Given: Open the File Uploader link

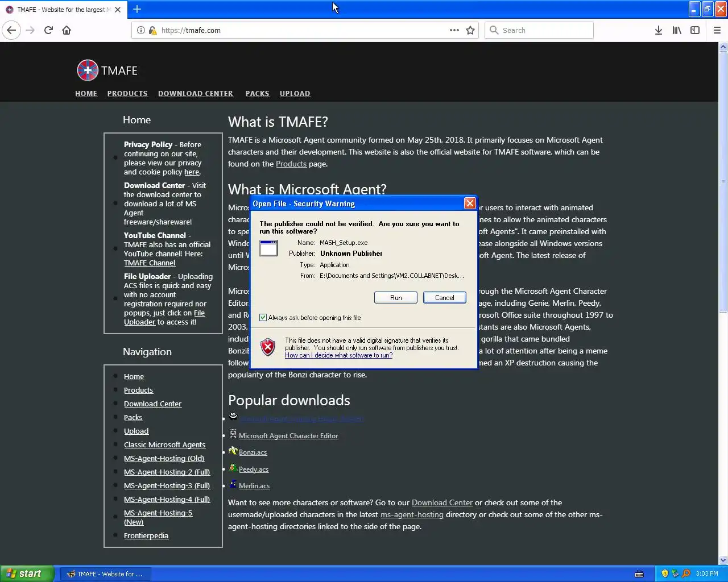Looking at the screenshot, I should (x=164, y=318).
